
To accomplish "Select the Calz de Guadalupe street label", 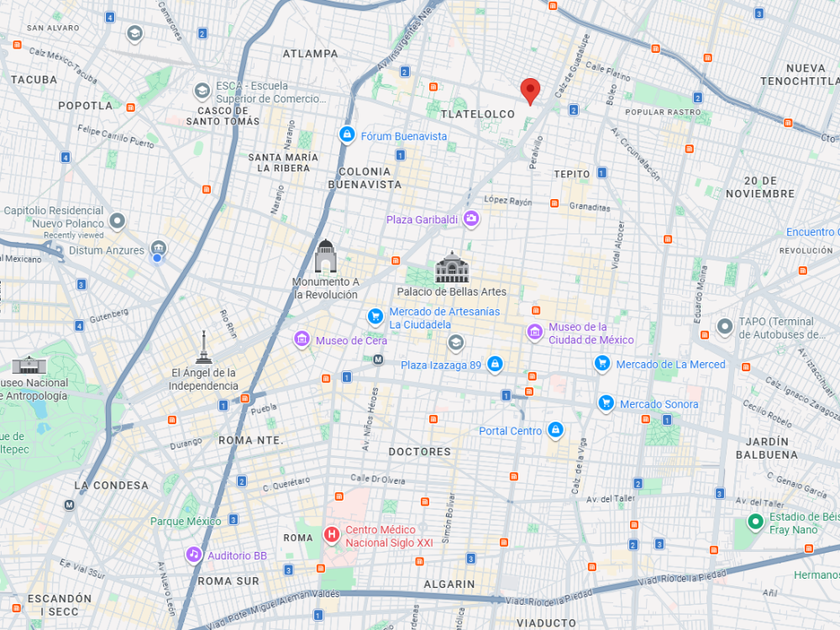I will click(x=572, y=66).
